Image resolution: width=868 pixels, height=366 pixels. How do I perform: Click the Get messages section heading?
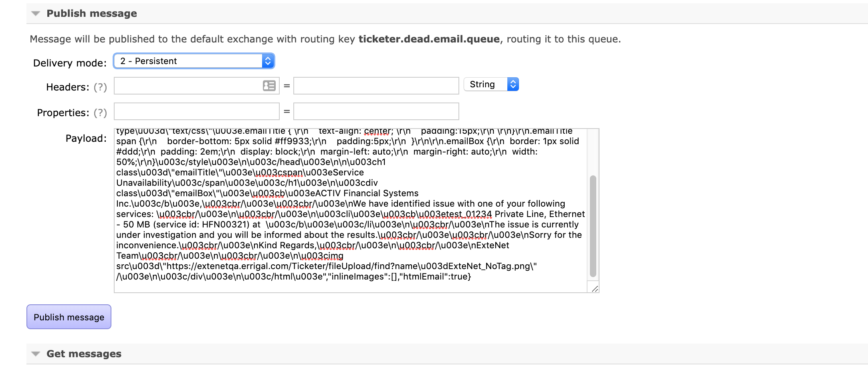pyautogui.click(x=84, y=354)
